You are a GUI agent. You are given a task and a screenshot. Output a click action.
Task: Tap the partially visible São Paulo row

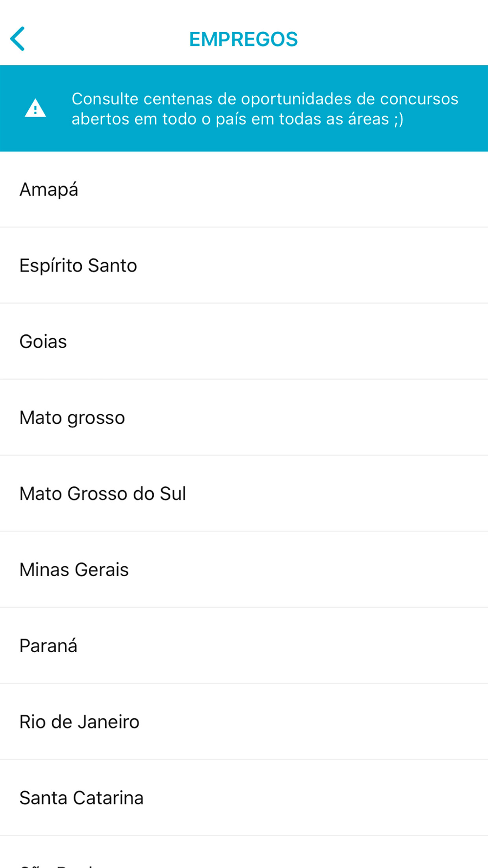pyautogui.click(x=244, y=852)
